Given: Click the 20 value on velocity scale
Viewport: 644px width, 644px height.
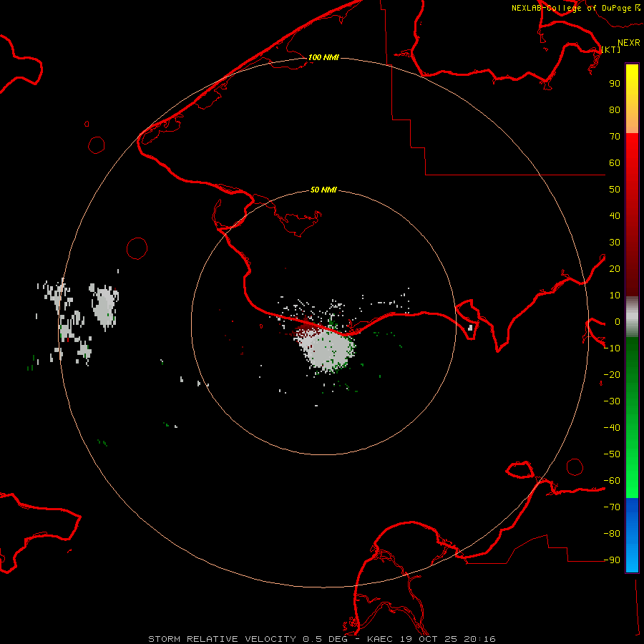Looking at the screenshot, I should [615, 268].
